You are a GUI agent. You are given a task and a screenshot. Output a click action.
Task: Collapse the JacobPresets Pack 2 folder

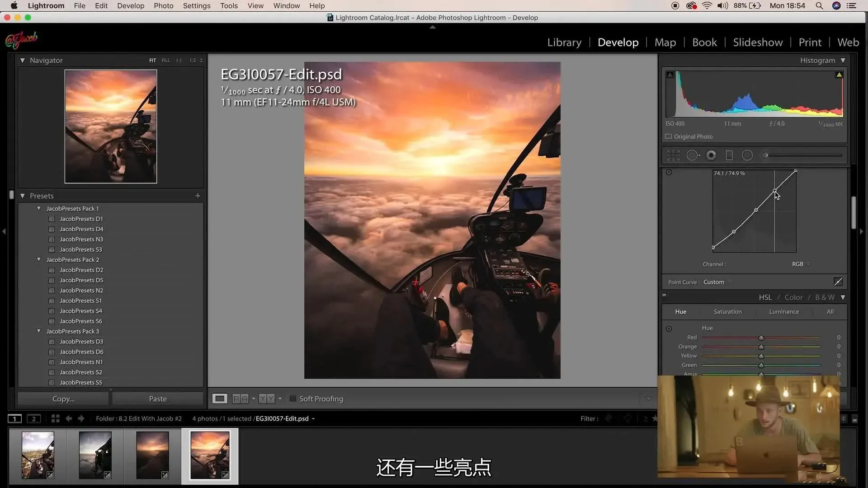[39, 260]
